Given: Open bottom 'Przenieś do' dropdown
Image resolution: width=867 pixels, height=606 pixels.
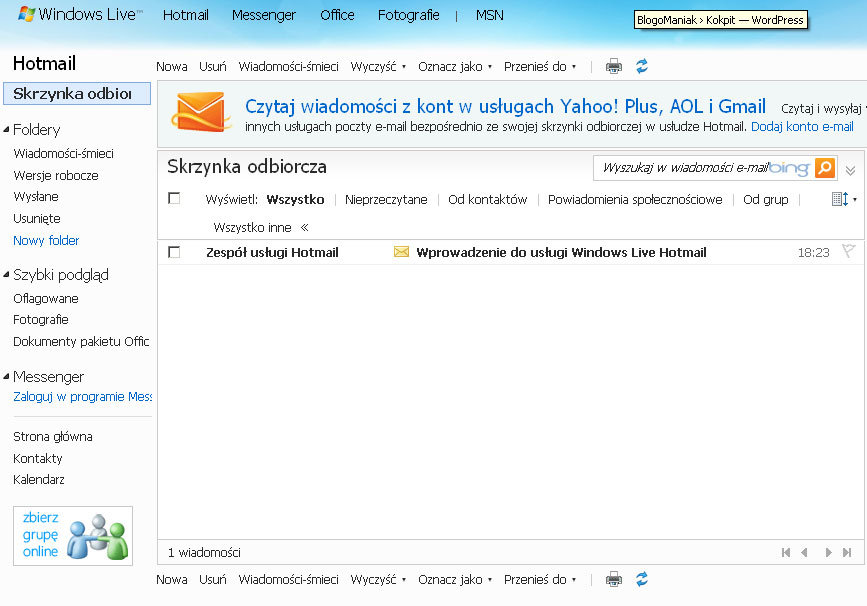Looking at the screenshot, I should coord(540,580).
